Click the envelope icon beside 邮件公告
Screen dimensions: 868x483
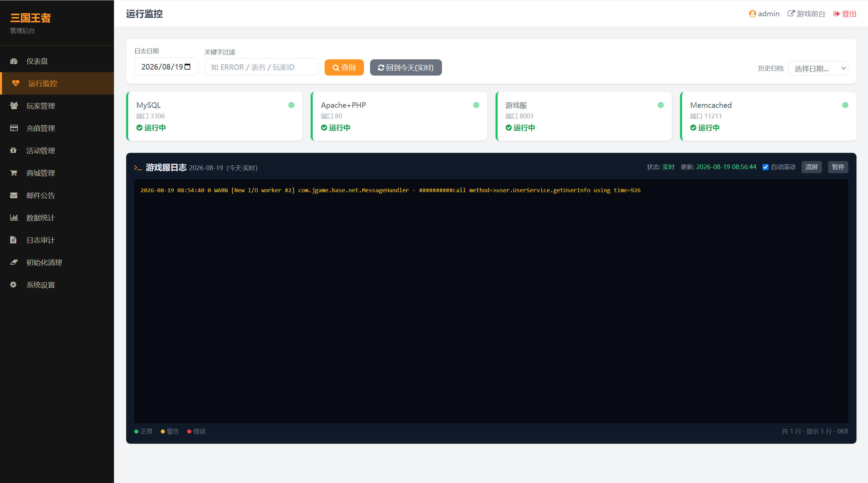pyautogui.click(x=14, y=195)
